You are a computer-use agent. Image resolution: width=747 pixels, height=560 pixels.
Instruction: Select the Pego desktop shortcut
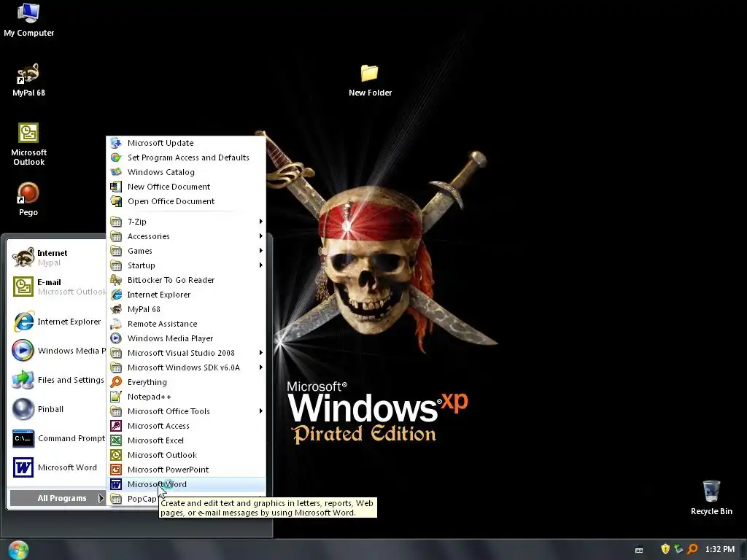[28, 200]
